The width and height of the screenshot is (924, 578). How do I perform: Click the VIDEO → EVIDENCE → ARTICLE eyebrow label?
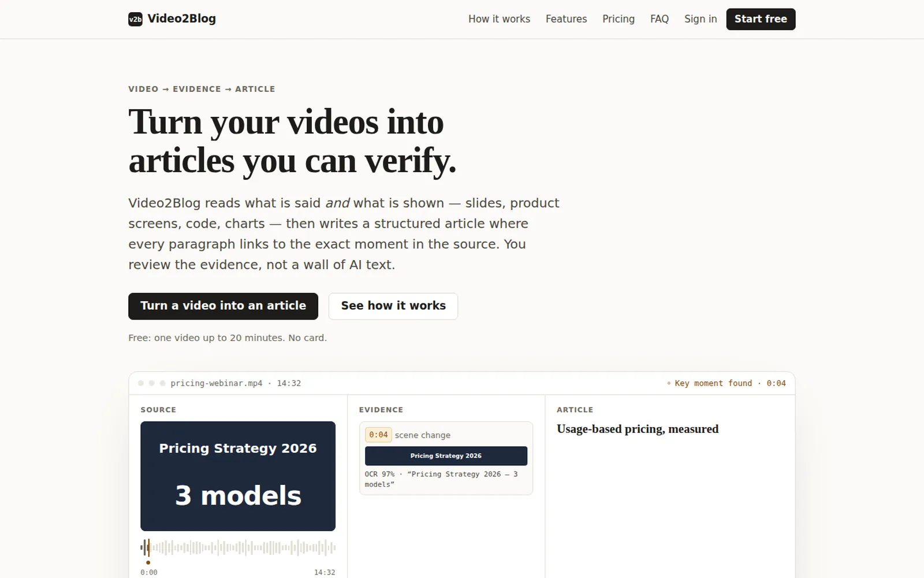point(202,89)
